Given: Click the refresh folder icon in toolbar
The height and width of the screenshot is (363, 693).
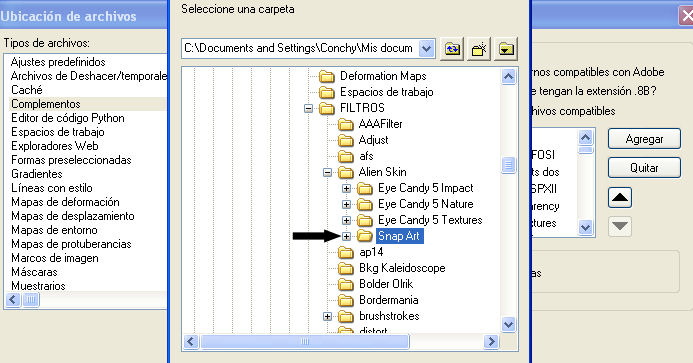Looking at the screenshot, I should (452, 48).
